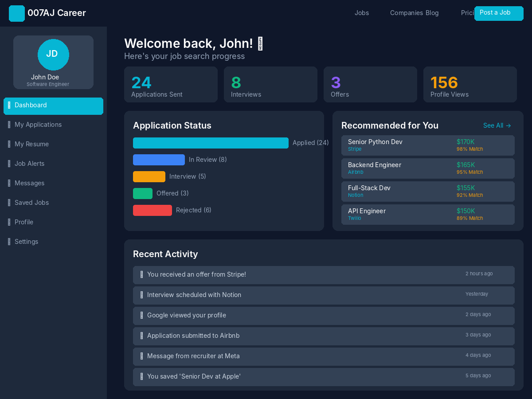
Task: Click the icon beside Notion interview activity
Action: [141, 295]
